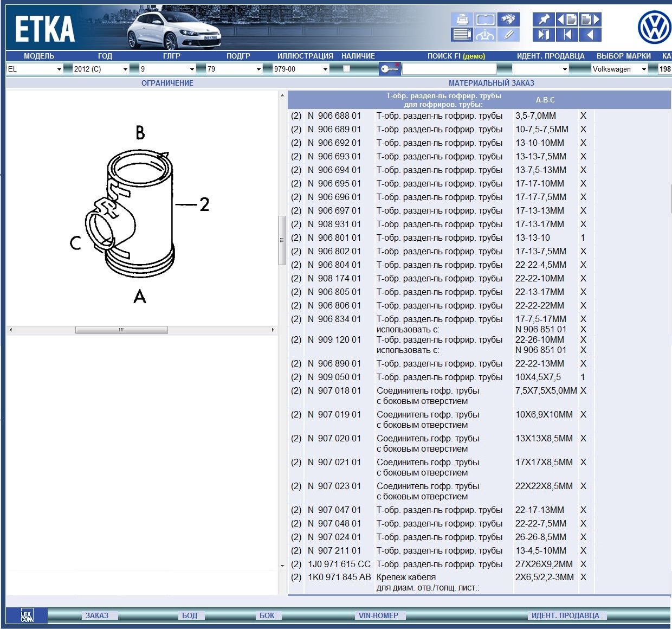Screen dimensions: 672x629
Task: Click the printer icon in the toolbar
Action: [x=462, y=20]
